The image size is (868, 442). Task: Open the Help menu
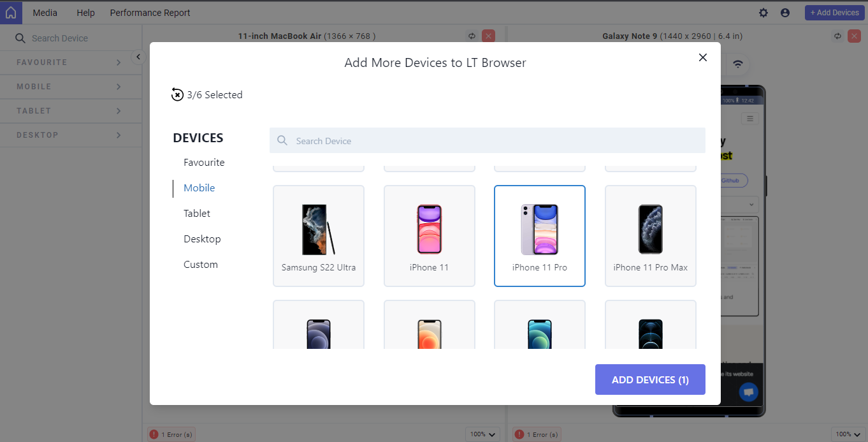85,13
